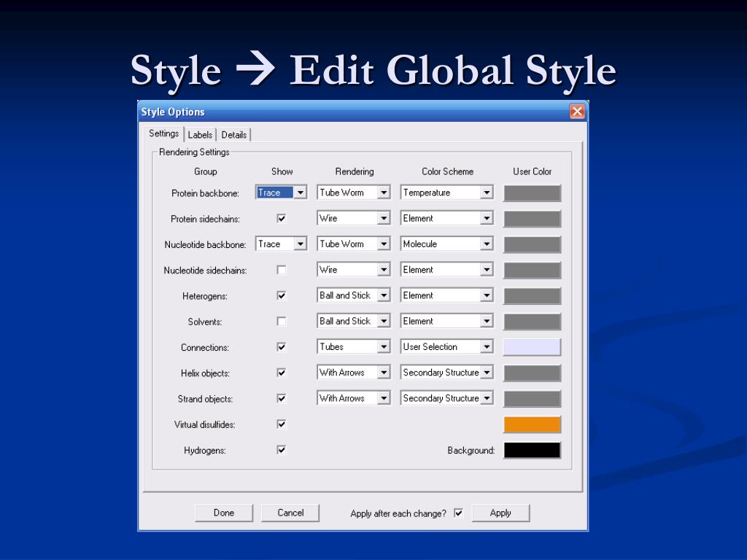Toggle Virtual disulfides show checkbox
This screenshot has width=747, height=560.
(282, 424)
